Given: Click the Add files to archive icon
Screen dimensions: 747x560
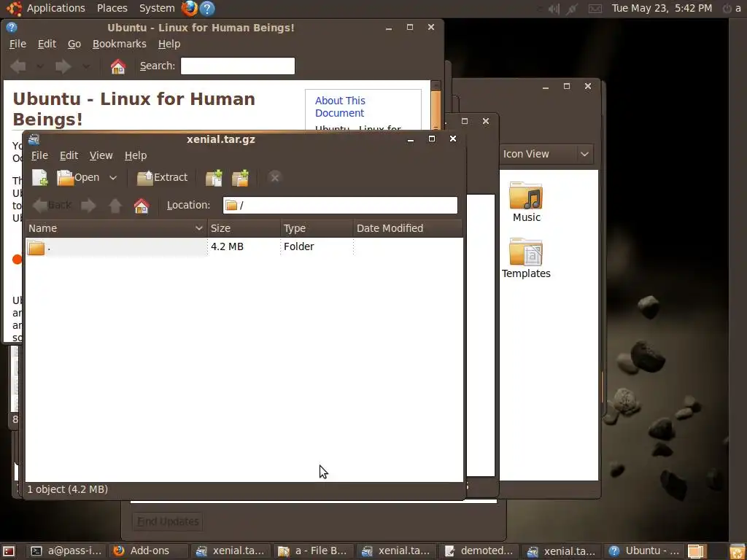Looking at the screenshot, I should 214,178.
